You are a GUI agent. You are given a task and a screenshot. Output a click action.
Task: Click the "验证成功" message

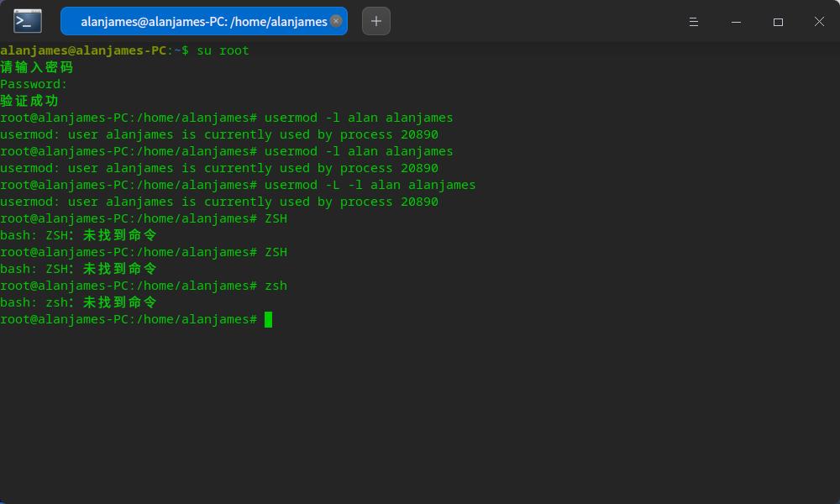pos(29,101)
